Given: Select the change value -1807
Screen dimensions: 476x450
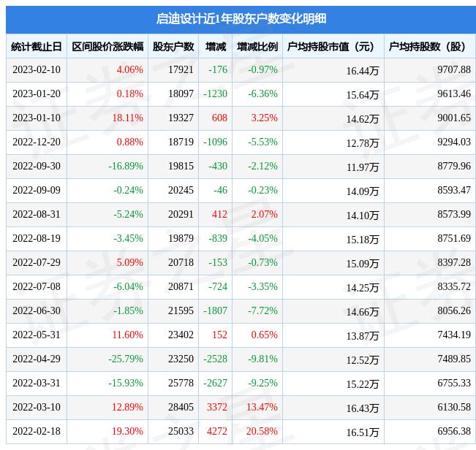Looking at the screenshot, I should click(215, 310).
